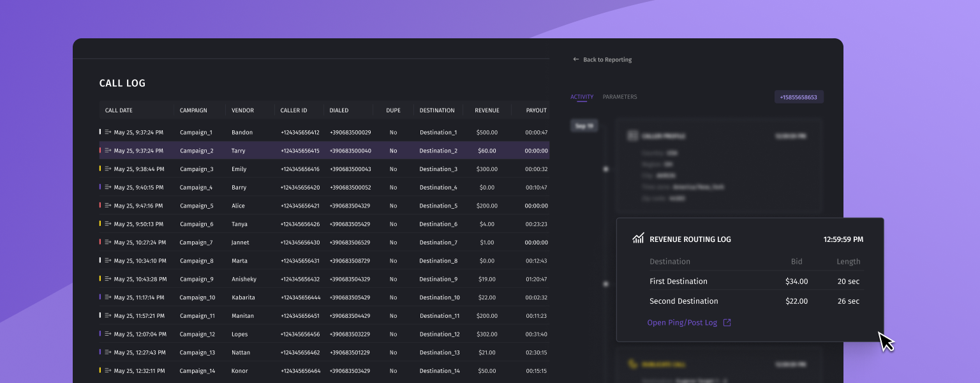Click the row detail icon for Campaign_9
Viewport: 980px width, 383px height.
(x=108, y=280)
